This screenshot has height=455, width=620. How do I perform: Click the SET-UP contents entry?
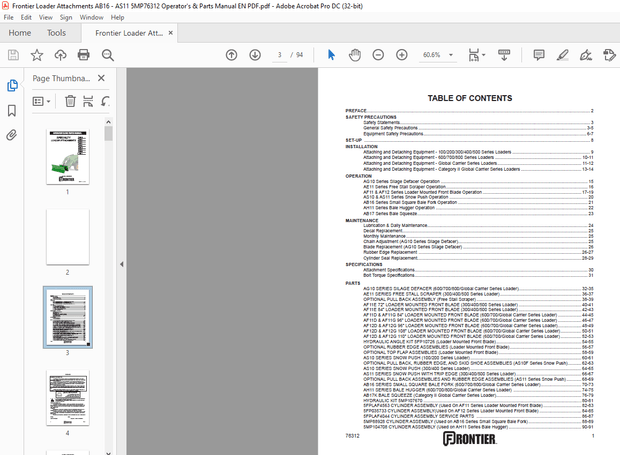coord(469,140)
